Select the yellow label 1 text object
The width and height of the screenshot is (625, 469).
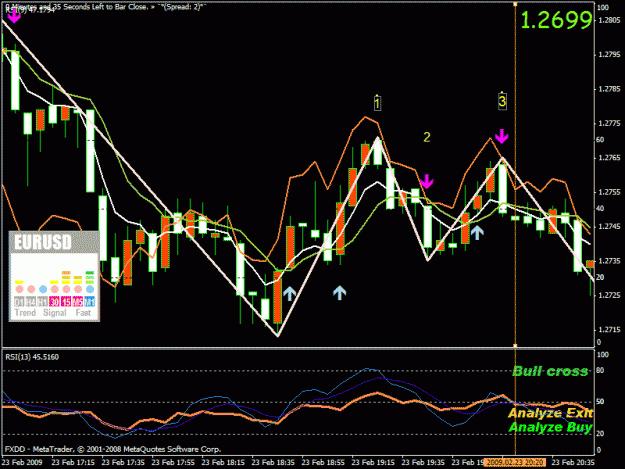point(377,103)
